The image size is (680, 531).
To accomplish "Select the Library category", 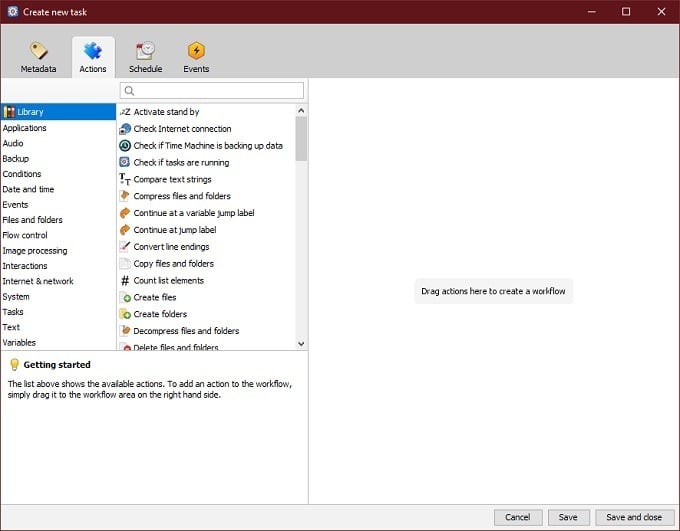I will point(58,112).
